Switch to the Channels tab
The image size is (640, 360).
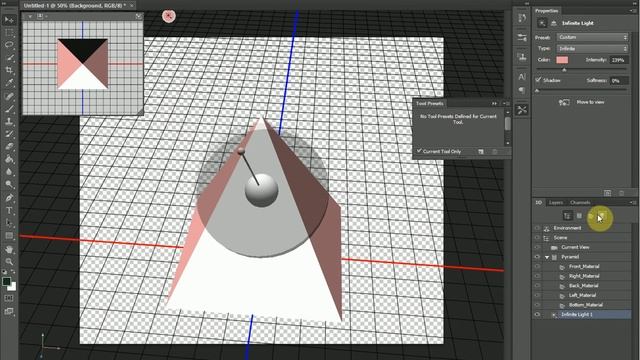coord(580,202)
